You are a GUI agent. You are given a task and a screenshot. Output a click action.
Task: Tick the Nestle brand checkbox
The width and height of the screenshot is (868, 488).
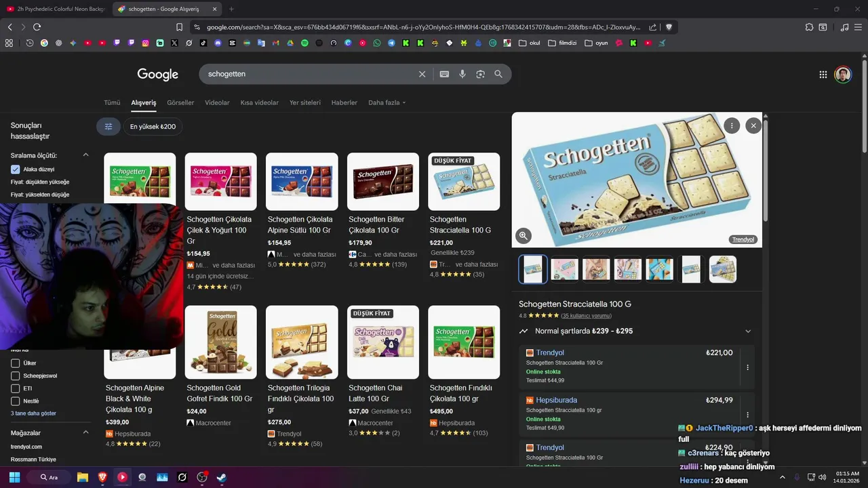pos(16,401)
